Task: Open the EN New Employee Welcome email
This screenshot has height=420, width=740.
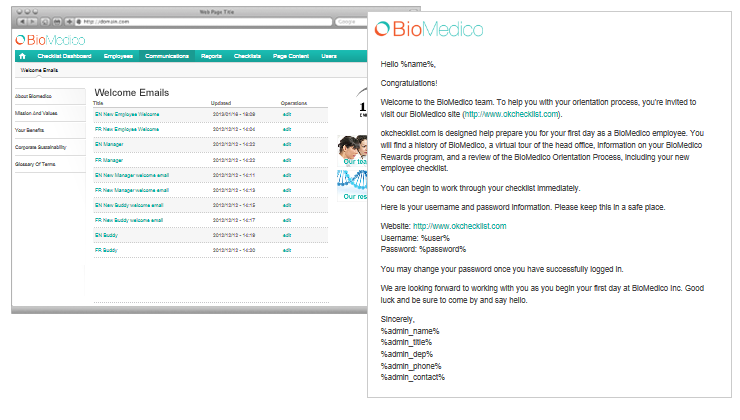Action: [127, 114]
